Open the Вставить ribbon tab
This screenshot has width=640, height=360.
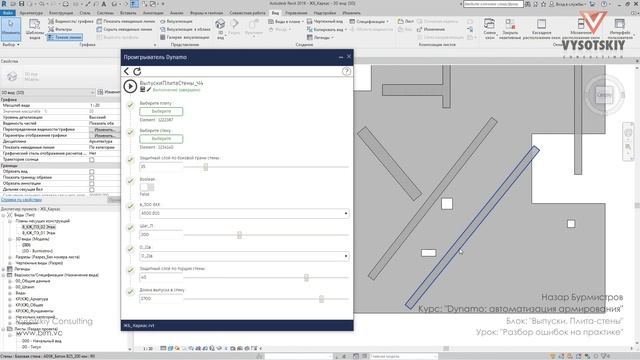(128, 13)
